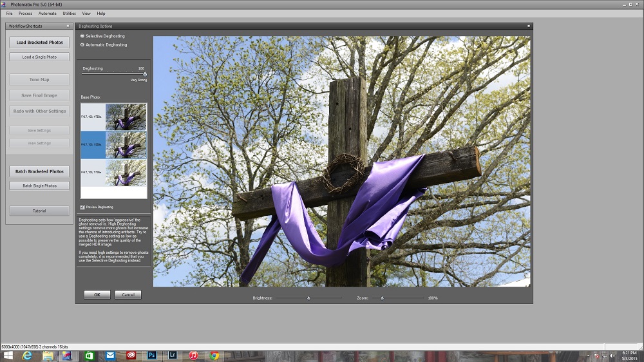The image size is (644, 362).
Task: Launch Adobe Lightroom from the taskbar
Action: coord(173,356)
